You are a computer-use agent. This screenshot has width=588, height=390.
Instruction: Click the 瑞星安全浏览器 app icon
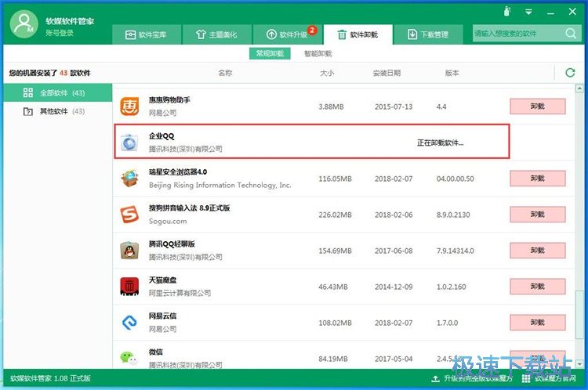point(129,179)
